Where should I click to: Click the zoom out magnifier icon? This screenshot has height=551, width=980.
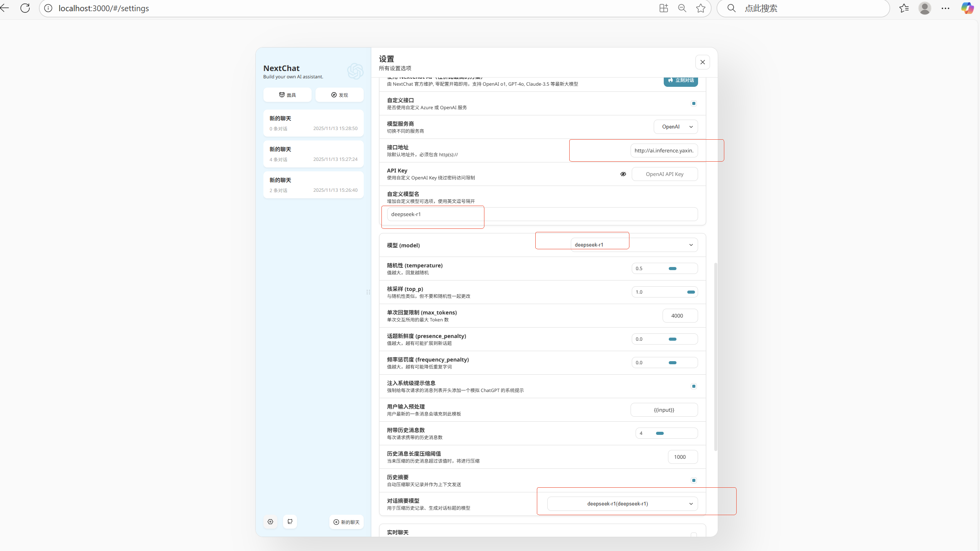(682, 8)
